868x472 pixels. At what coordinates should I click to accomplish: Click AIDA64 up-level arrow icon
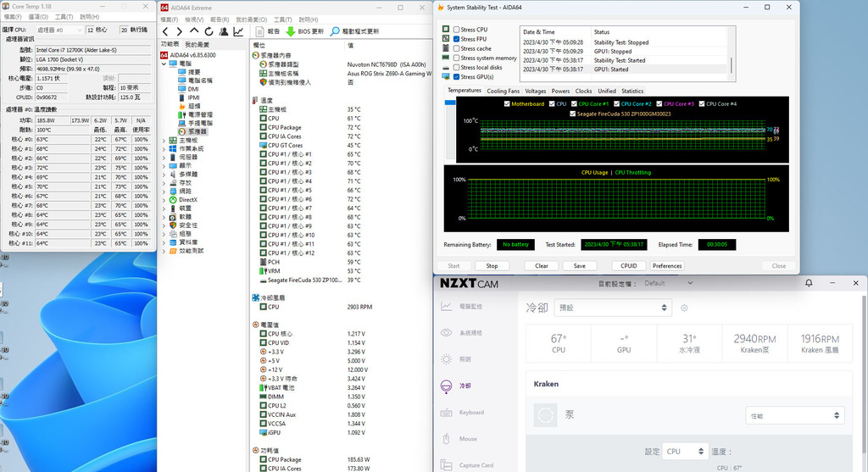point(194,31)
